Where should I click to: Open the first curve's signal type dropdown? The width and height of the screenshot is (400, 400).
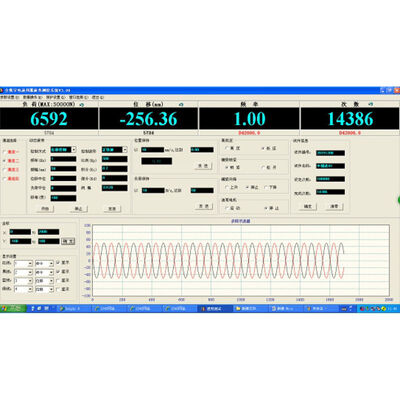point(51,263)
